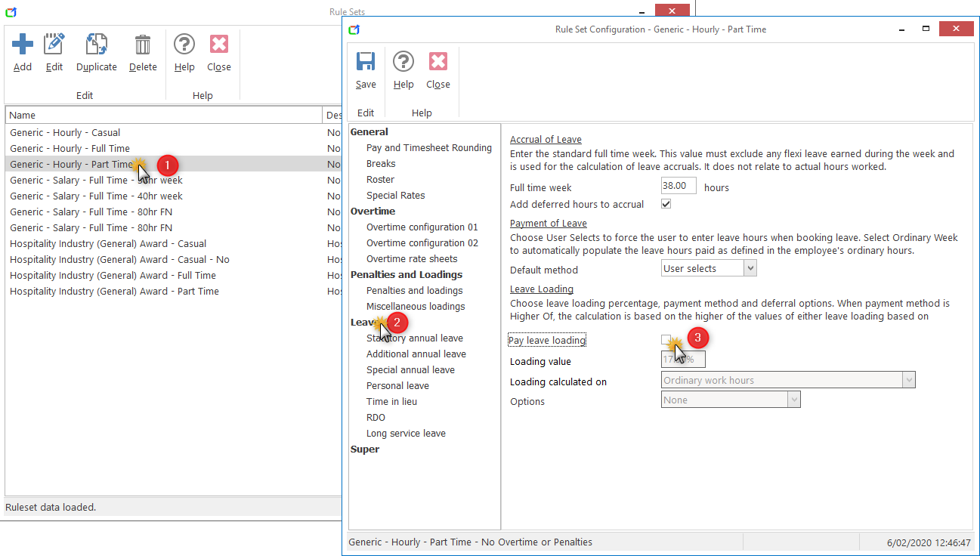Image resolution: width=980 pixels, height=556 pixels.
Task: Click the Close toolbar icon in Rule Set Configuration
Action: (438, 62)
